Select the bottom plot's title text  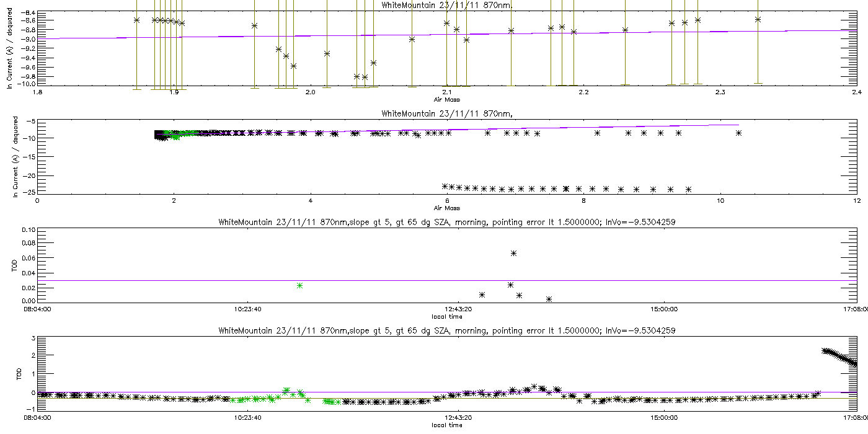[x=446, y=330]
